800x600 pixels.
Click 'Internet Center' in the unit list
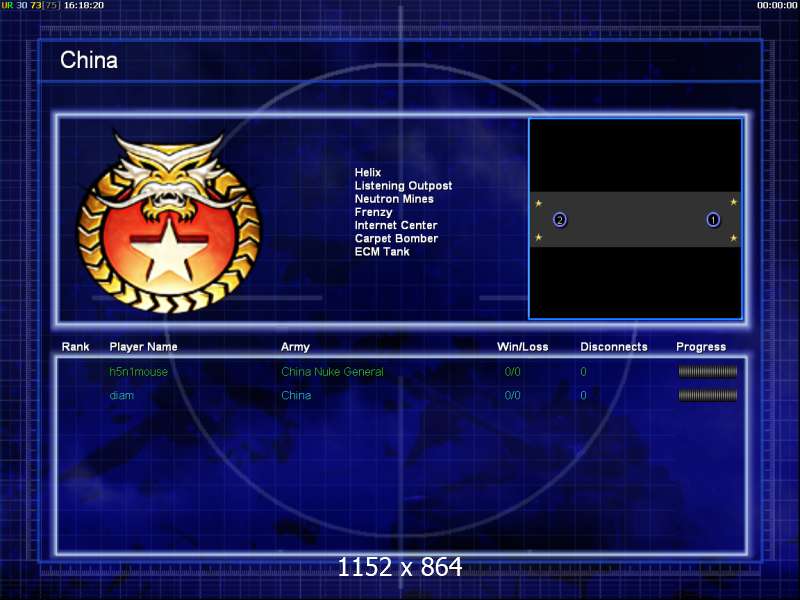pyautogui.click(x=396, y=225)
